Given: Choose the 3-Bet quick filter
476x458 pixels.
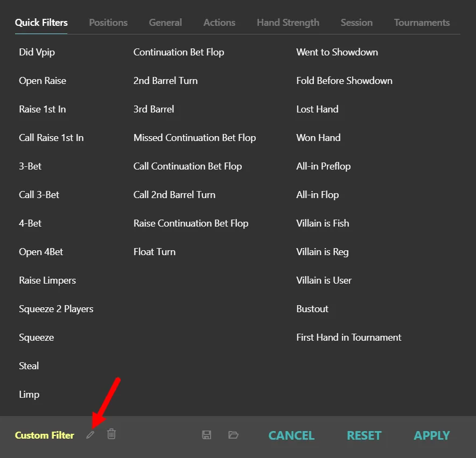Looking at the screenshot, I should tap(30, 166).
